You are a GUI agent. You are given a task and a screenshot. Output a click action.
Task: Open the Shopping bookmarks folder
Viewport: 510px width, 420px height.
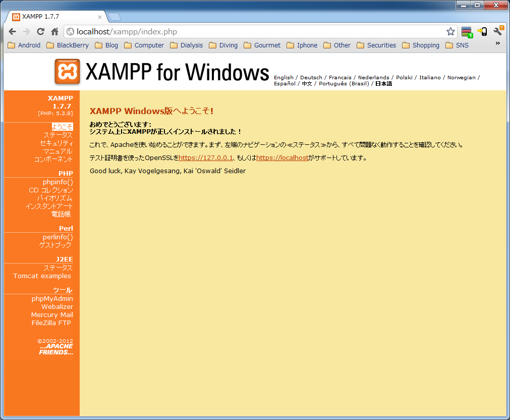pyautogui.click(x=421, y=45)
